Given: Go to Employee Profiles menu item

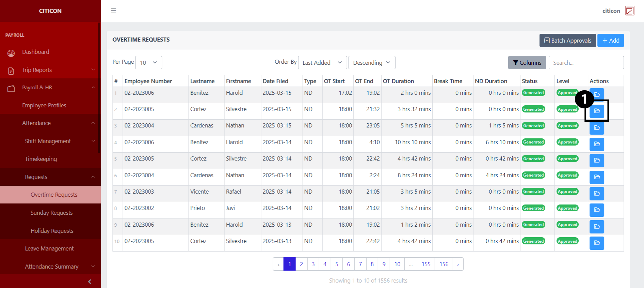Looking at the screenshot, I should click(x=44, y=105).
